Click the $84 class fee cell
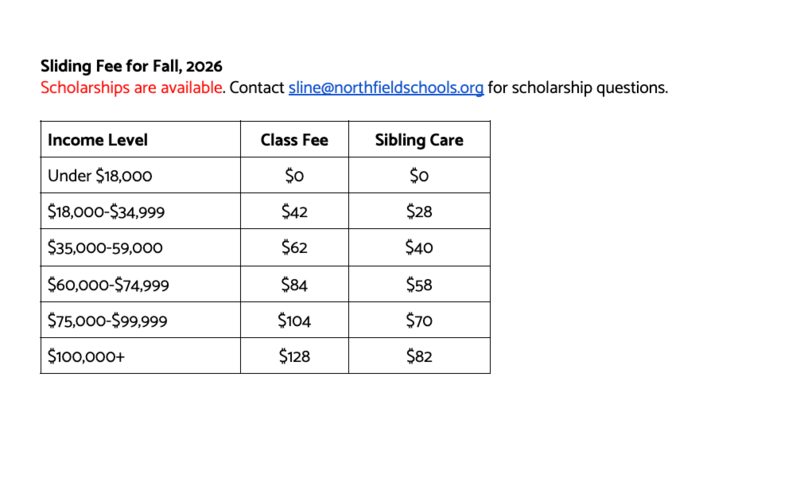Image resolution: width=800 pixels, height=482 pixels. (294, 284)
